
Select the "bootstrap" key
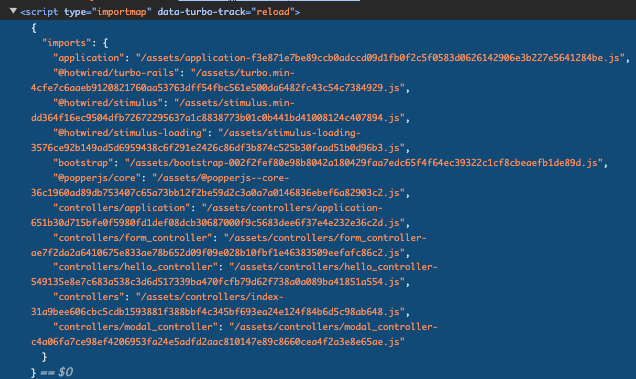(83, 163)
